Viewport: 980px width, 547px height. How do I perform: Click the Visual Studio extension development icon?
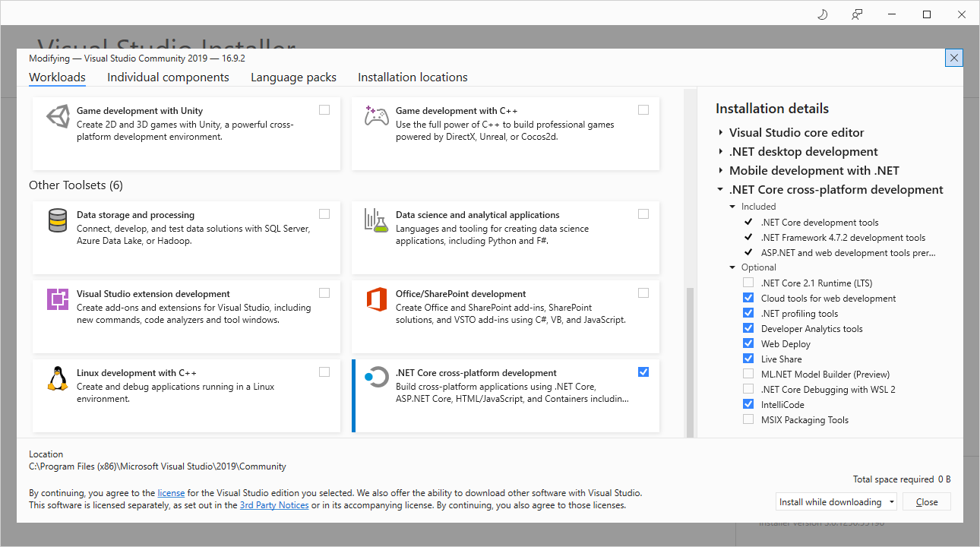[x=58, y=299]
